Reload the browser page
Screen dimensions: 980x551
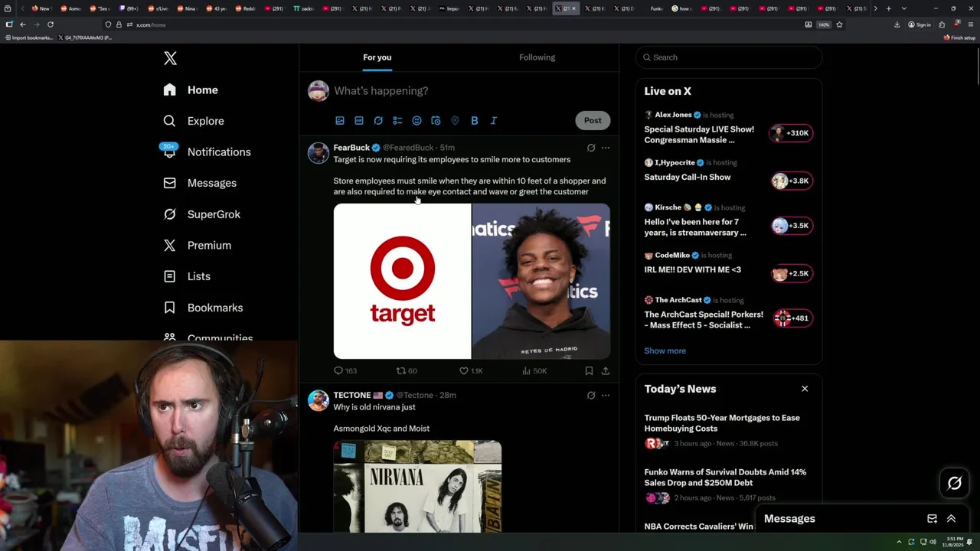[x=51, y=24]
